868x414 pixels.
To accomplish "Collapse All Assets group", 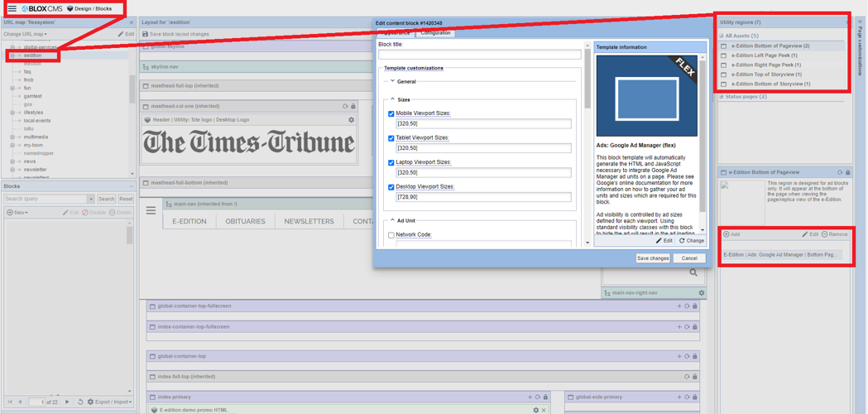I will [721, 36].
